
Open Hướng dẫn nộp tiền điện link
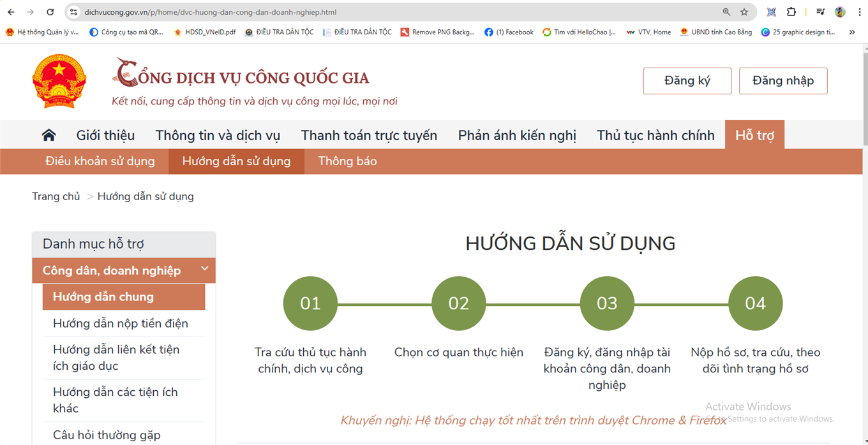pyautogui.click(x=121, y=323)
